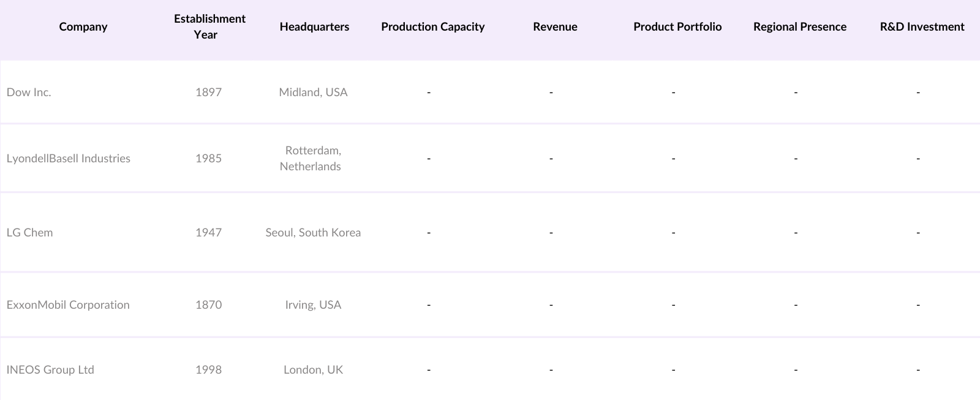
Task: Click the Establishment Year column header
Action: 209,27
